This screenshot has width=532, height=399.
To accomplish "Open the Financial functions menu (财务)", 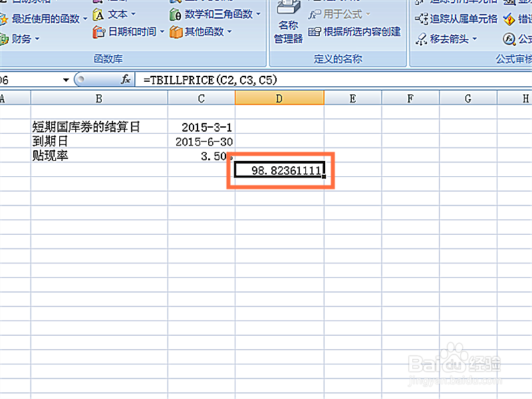I will (21, 39).
